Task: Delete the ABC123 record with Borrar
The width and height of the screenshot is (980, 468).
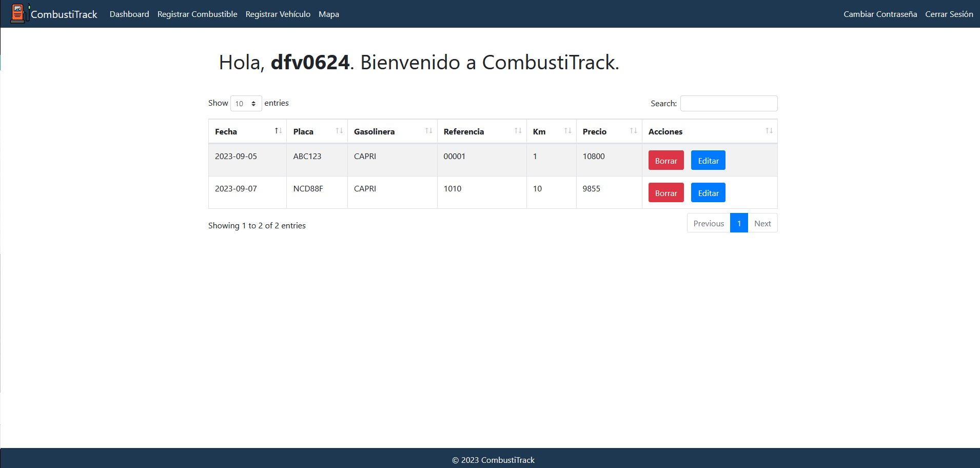Action: 665,161
